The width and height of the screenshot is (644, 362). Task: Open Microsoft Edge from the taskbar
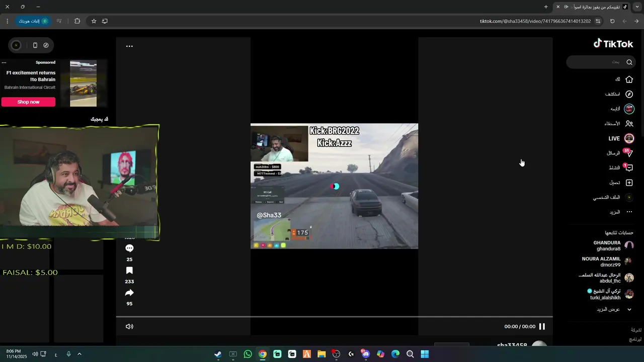[395, 354]
